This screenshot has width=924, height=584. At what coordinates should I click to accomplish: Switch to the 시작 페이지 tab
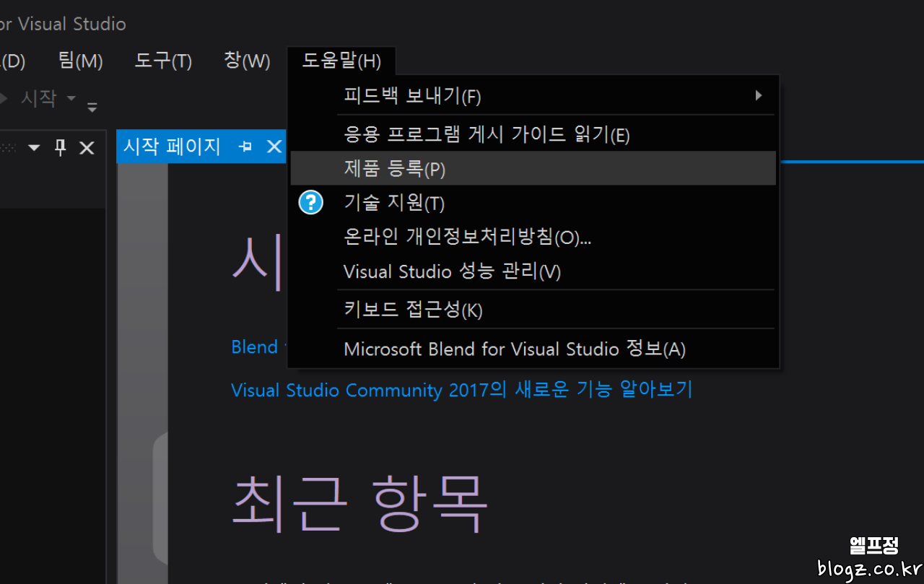click(x=172, y=147)
